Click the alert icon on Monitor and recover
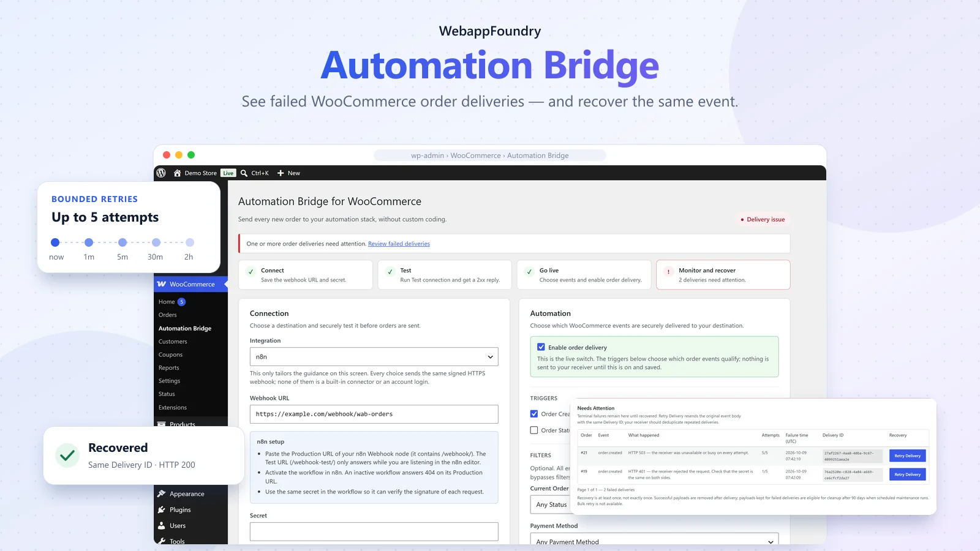Image resolution: width=980 pixels, height=551 pixels. [x=668, y=272]
